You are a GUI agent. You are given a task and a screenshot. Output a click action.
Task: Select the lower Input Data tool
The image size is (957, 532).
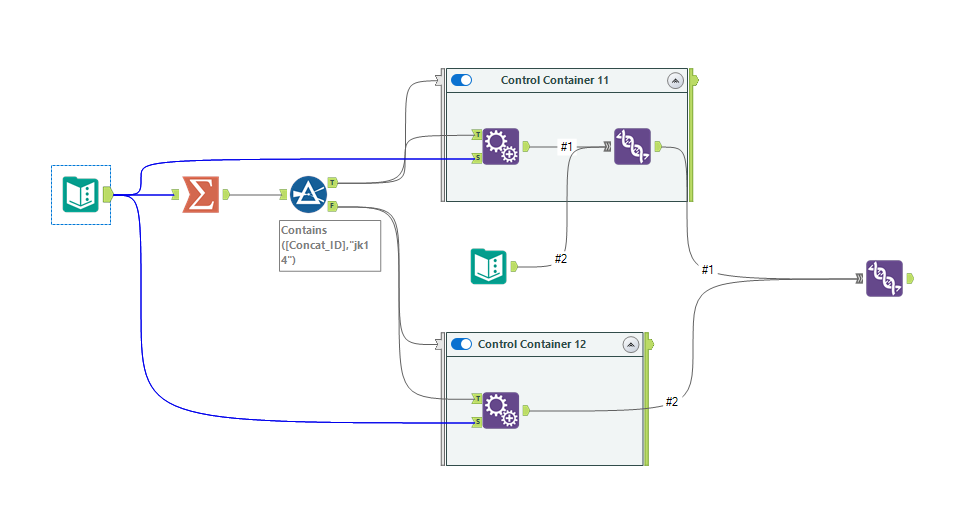click(489, 266)
